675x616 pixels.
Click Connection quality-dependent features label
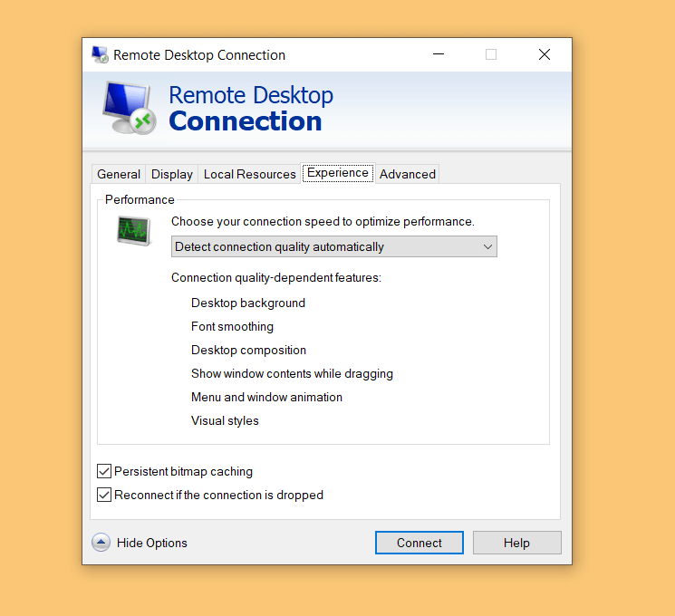pos(276,277)
